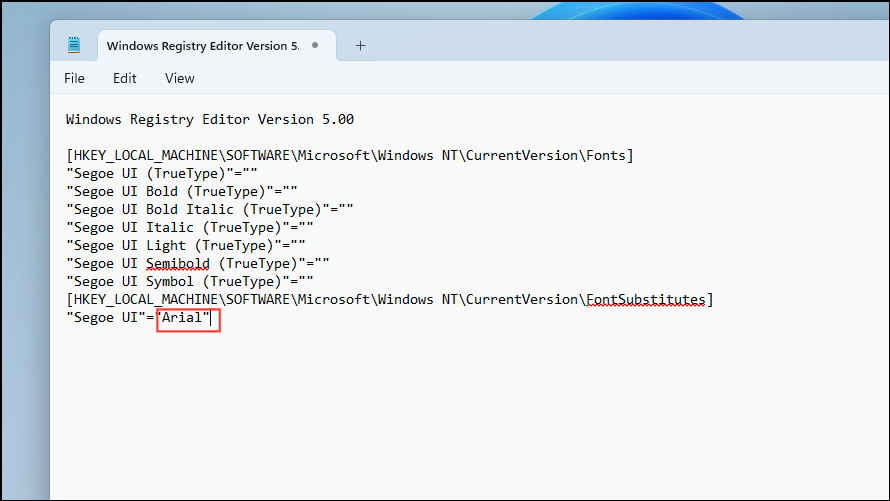Click the "Arial" value text

pos(182,317)
